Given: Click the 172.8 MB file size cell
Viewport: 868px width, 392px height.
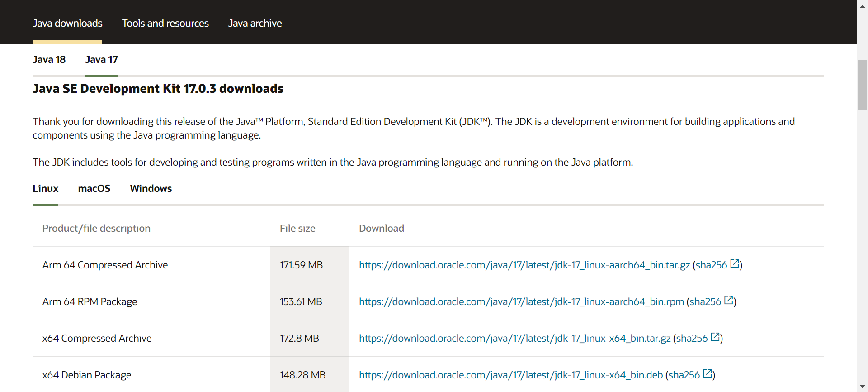Looking at the screenshot, I should pos(309,338).
